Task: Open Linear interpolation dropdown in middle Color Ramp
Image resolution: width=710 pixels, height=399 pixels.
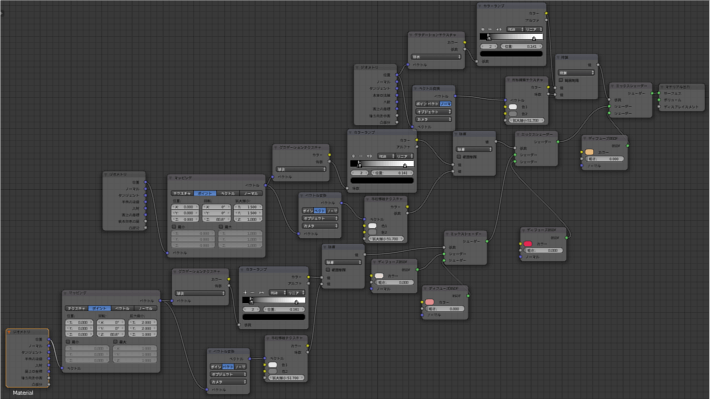Action: click(404, 156)
